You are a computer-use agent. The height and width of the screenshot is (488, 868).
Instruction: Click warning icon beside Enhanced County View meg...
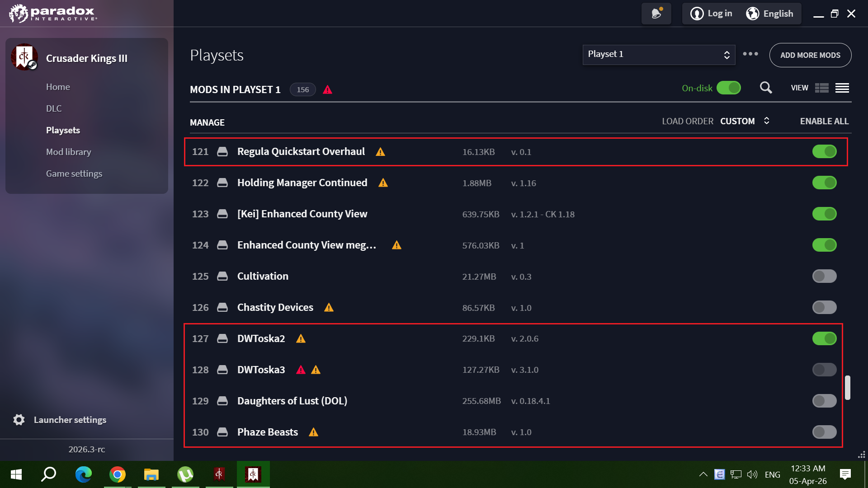click(x=397, y=245)
